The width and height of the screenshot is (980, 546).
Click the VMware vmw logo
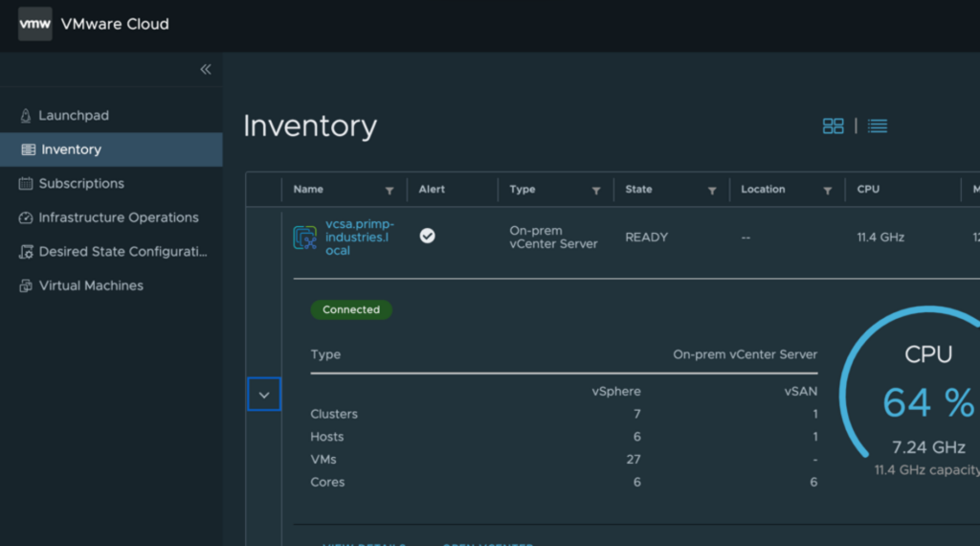(35, 24)
